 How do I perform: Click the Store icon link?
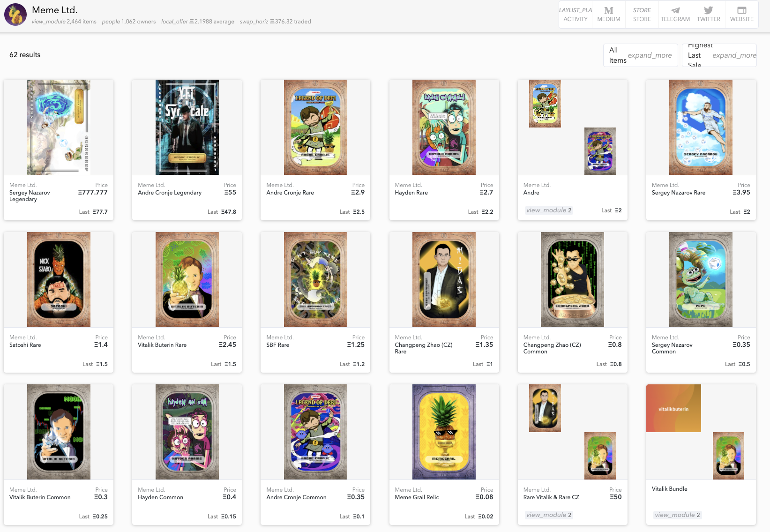click(642, 15)
